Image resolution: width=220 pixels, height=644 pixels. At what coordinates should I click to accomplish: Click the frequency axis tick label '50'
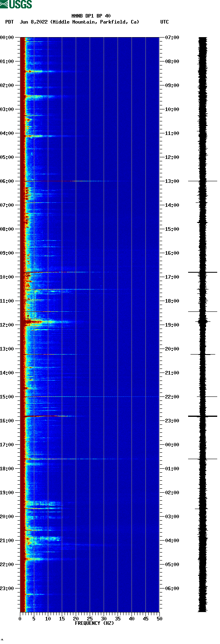(159, 619)
